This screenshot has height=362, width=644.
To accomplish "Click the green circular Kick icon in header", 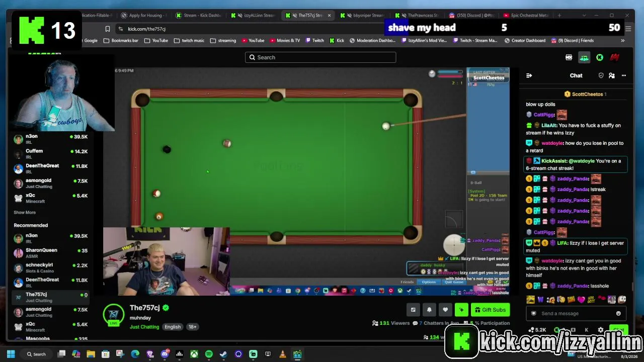I will tap(600, 57).
